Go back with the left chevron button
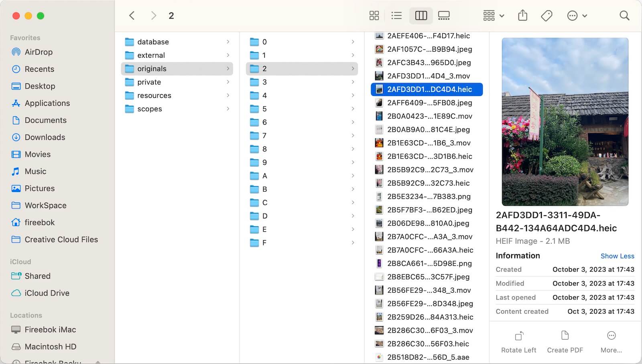The height and width of the screenshot is (364, 642). (x=132, y=16)
